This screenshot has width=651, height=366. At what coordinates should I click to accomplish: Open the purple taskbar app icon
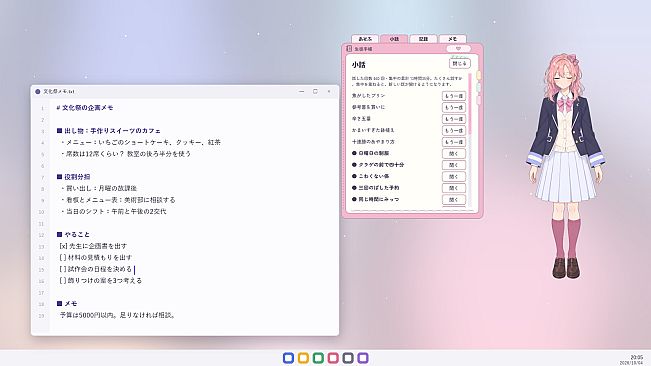point(363,358)
